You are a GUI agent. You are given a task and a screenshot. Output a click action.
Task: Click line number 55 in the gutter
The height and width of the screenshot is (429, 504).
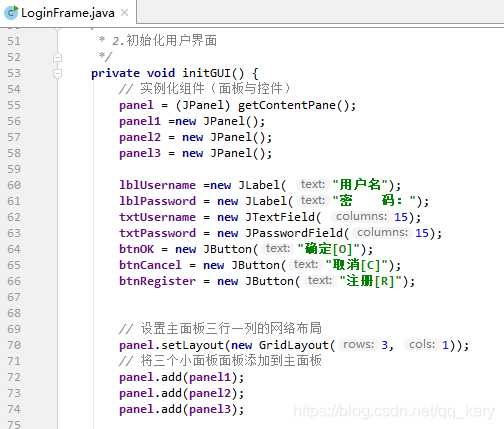point(14,105)
